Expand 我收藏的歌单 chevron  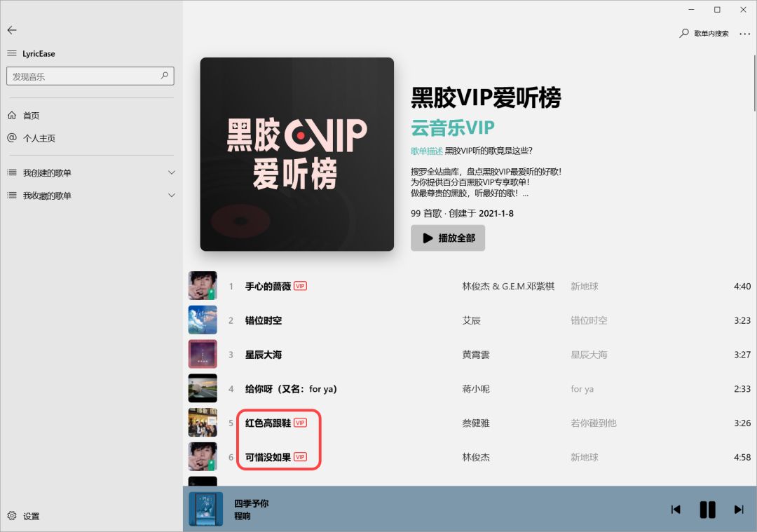172,195
